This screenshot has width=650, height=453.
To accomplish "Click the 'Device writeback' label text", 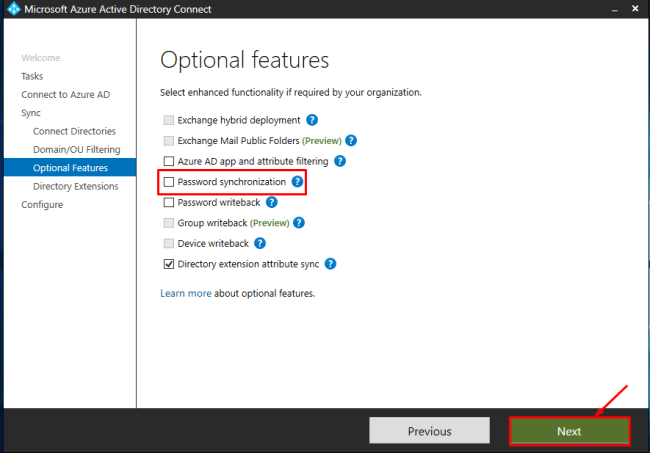I will tap(213, 243).
